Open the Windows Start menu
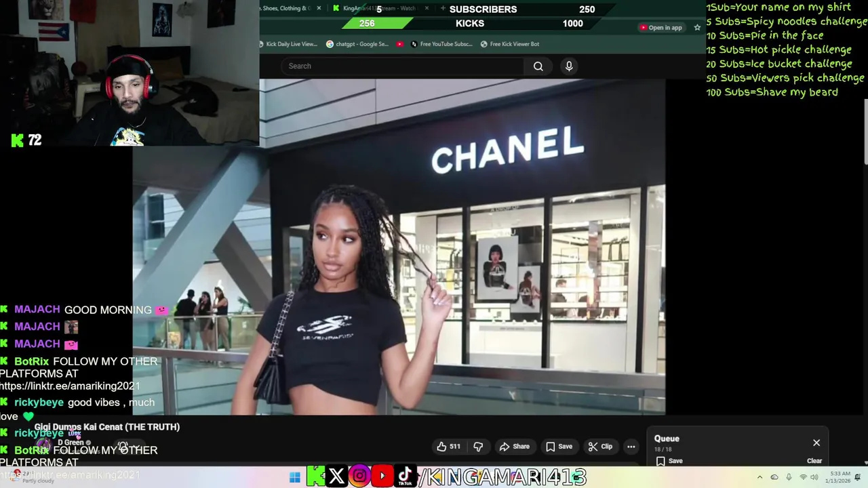The height and width of the screenshot is (488, 868). coord(295,477)
